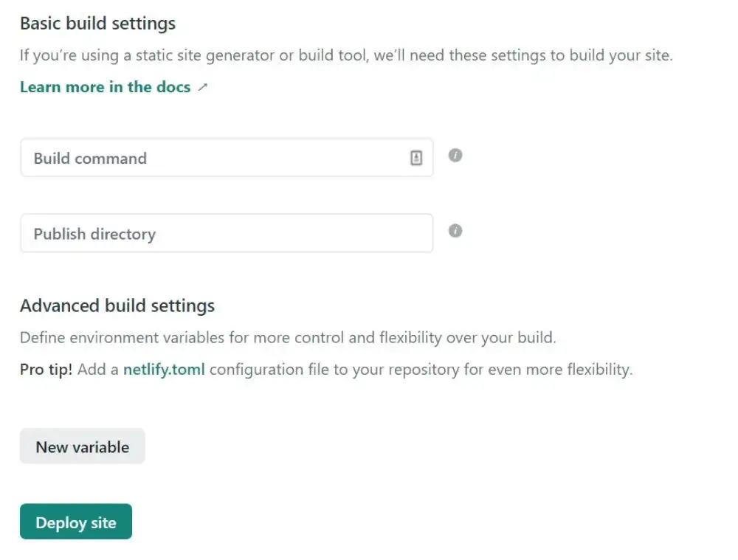This screenshot has width=738, height=560.
Task: Click the info icon beside the Build command field
Action: [x=455, y=155]
